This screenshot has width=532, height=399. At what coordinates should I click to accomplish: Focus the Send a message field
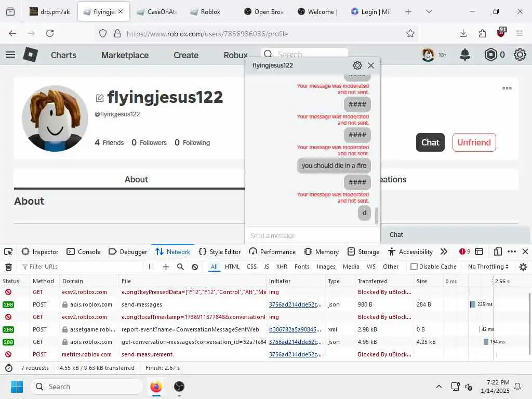click(312, 235)
